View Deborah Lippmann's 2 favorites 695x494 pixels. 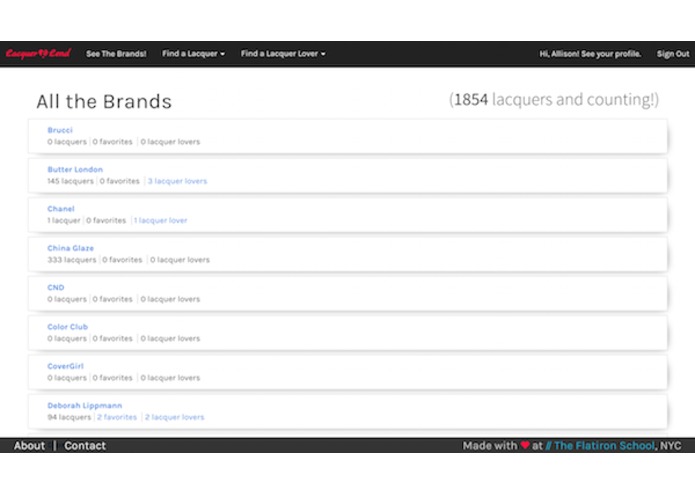117,417
